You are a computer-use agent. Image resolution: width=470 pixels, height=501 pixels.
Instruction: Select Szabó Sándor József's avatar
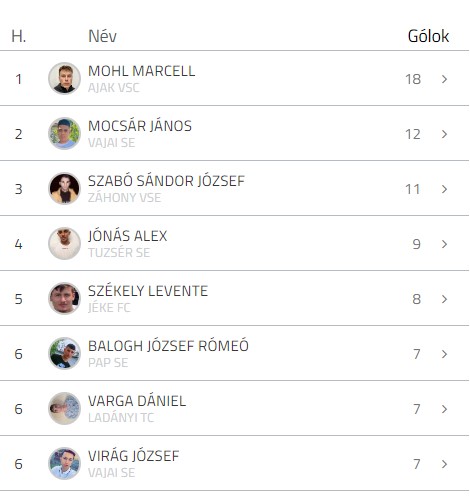64,189
